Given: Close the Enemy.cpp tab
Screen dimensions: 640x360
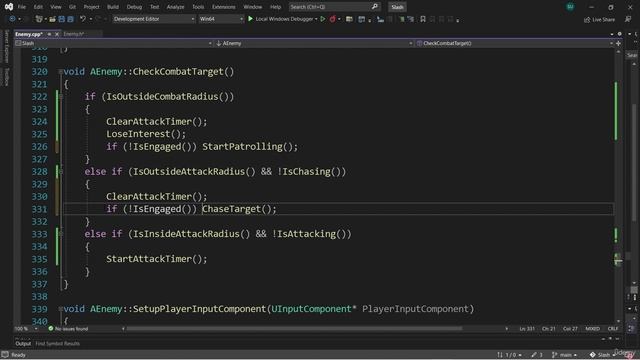Looking at the screenshot, I should [57, 34].
